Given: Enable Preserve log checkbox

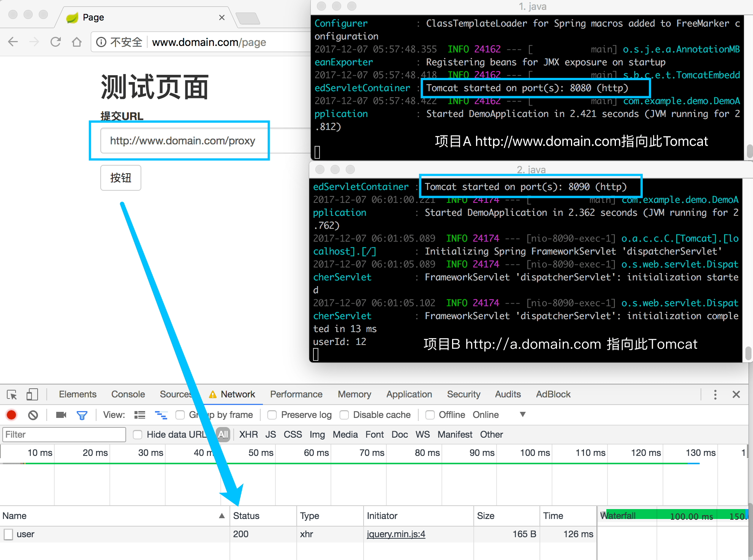Looking at the screenshot, I should tap(272, 415).
